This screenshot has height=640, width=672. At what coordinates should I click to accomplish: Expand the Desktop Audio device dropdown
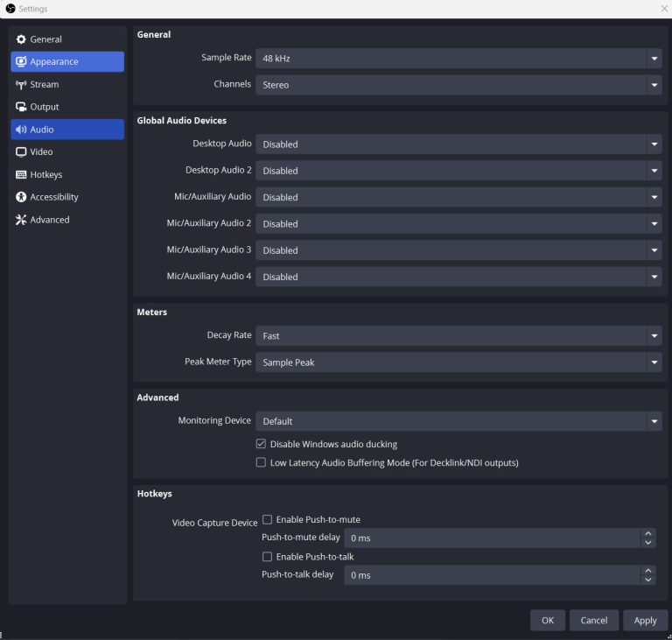[x=458, y=144]
